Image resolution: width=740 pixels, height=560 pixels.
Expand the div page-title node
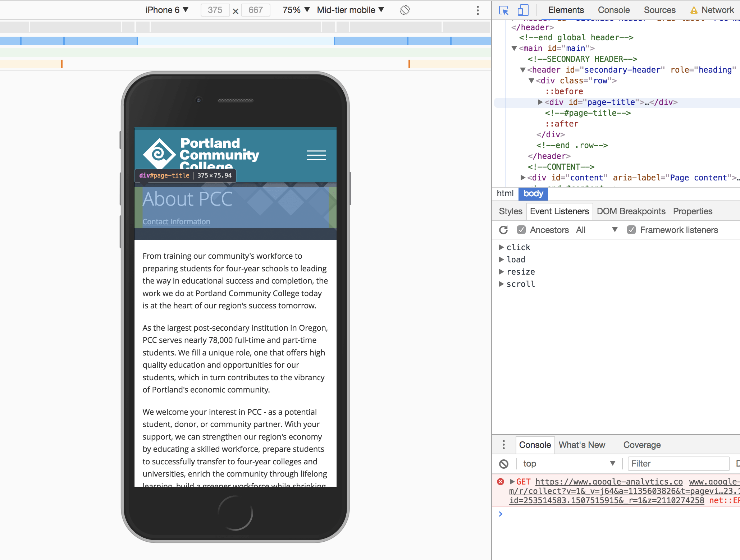540,102
